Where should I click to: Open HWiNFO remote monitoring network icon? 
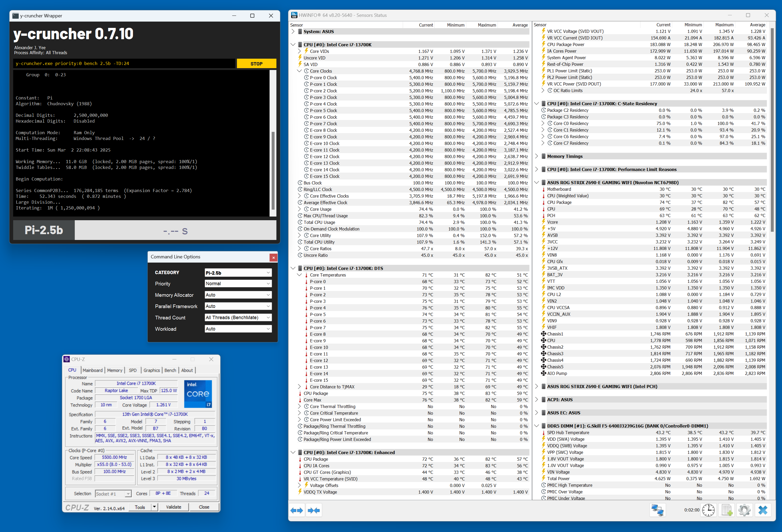658,510
